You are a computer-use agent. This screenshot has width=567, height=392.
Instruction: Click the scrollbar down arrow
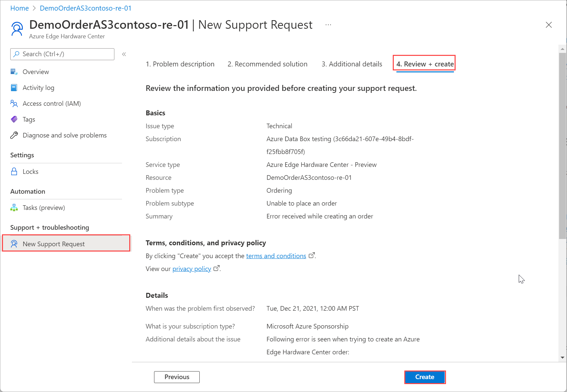point(562,358)
